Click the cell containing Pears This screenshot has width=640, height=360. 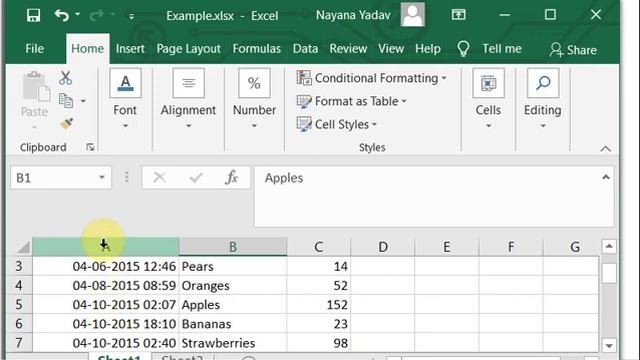[x=233, y=266]
